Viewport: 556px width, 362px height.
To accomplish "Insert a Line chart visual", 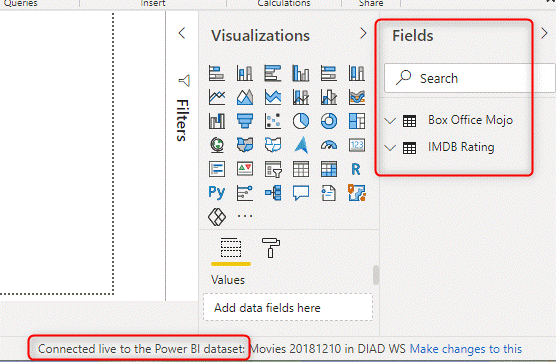I will (x=217, y=97).
